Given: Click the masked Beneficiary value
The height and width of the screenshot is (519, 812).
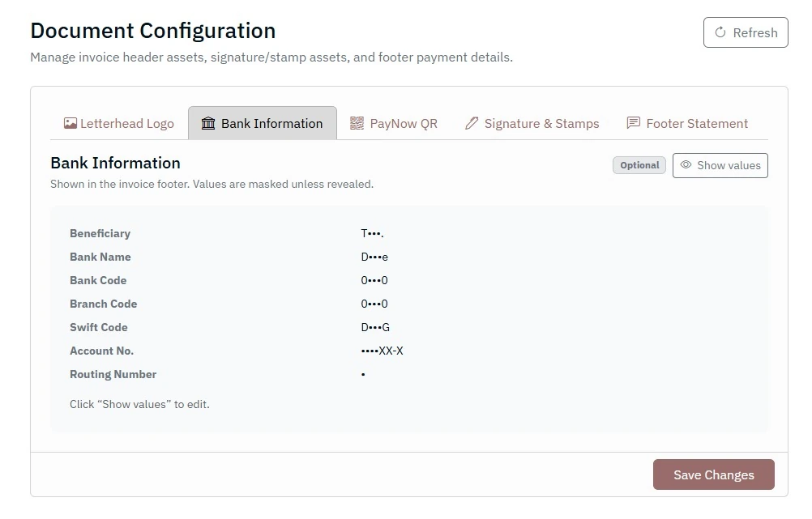Looking at the screenshot, I should point(372,234).
